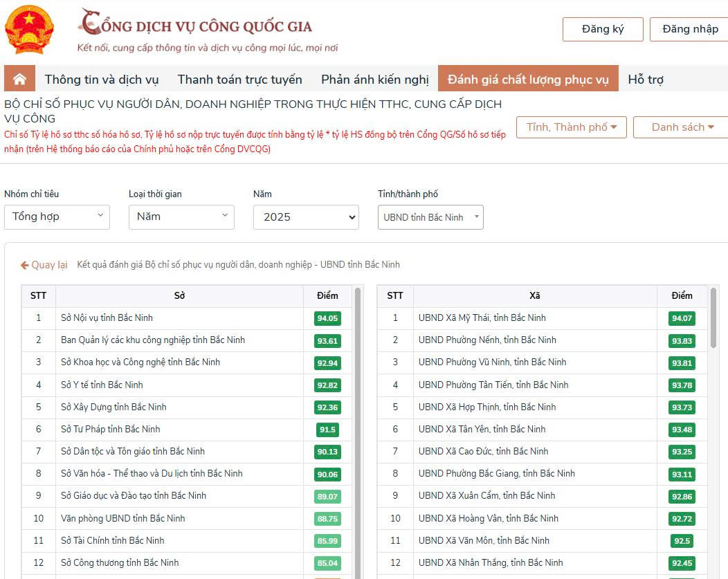Expand the Loại thời gian dropdown

pos(181,217)
